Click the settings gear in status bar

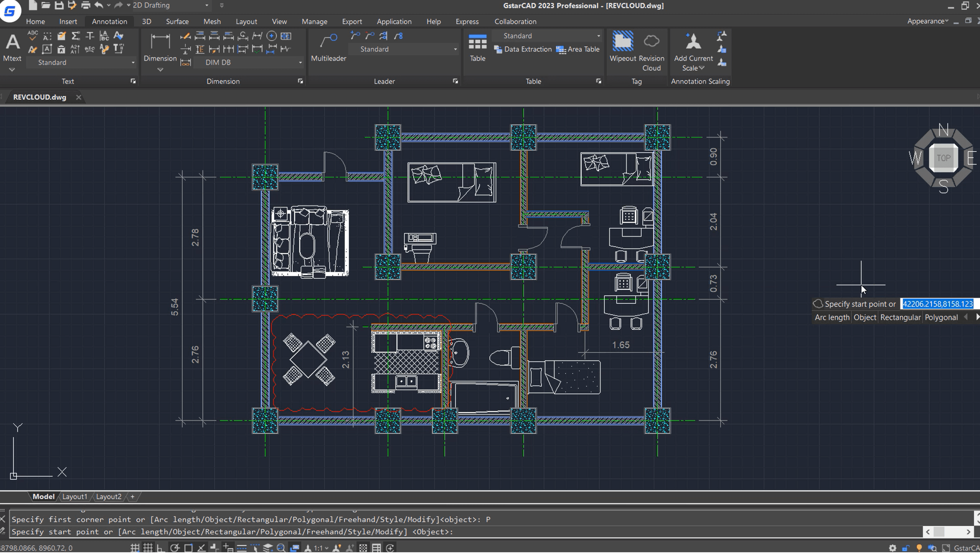click(x=893, y=548)
